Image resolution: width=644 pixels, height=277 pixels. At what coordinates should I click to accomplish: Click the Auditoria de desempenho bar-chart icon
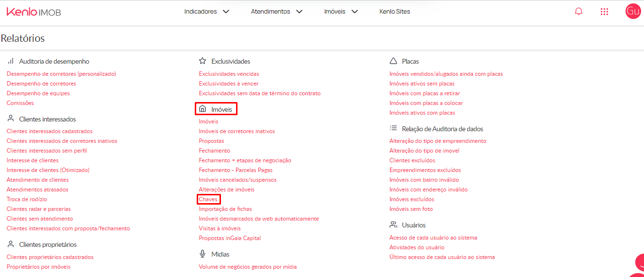11,61
